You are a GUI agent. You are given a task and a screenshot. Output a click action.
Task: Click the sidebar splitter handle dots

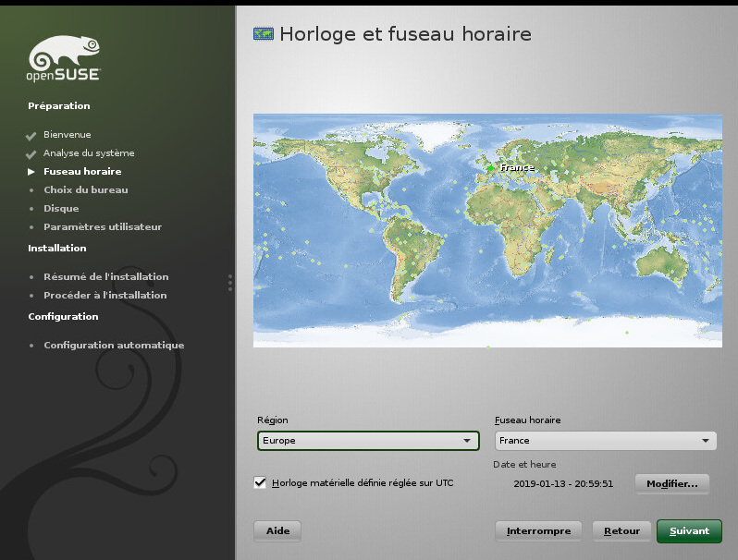click(x=229, y=283)
